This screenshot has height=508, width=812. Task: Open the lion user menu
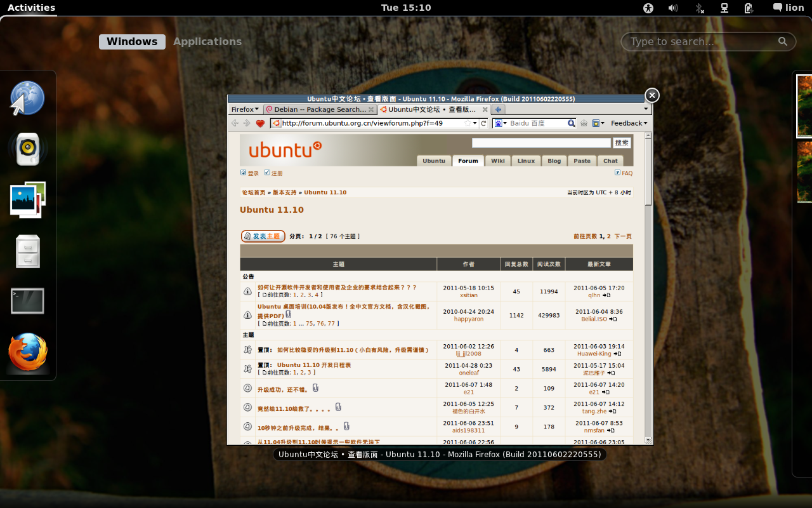pyautogui.click(x=789, y=8)
